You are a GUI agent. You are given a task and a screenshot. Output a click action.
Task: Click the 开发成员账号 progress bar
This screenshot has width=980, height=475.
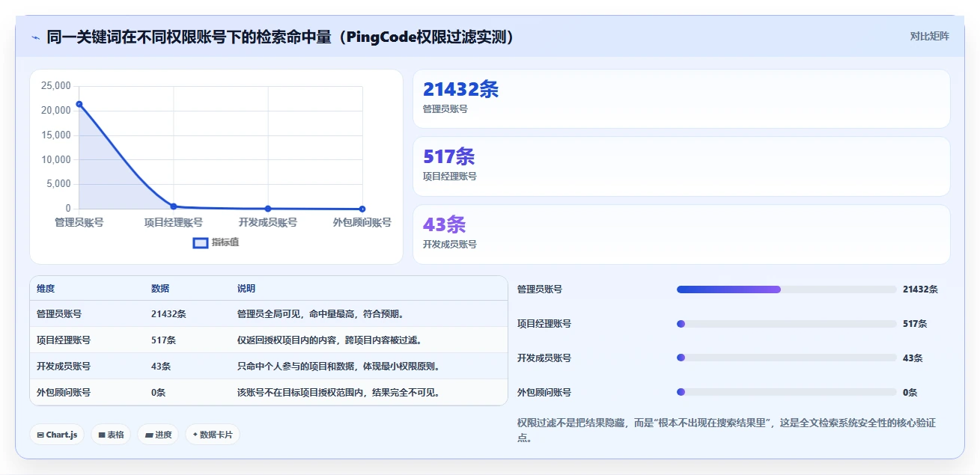(x=786, y=358)
